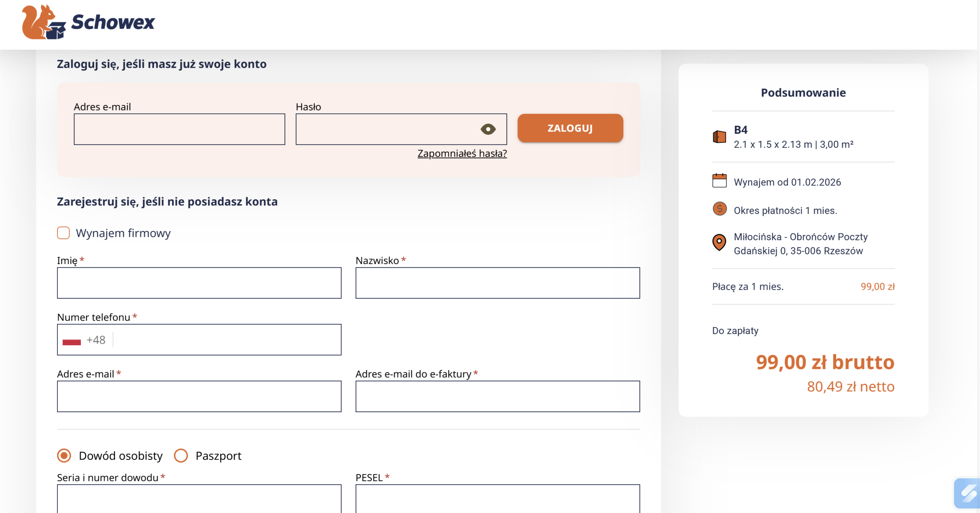
Task: Open the chat widget icon at bottom right
Action: tap(967, 493)
